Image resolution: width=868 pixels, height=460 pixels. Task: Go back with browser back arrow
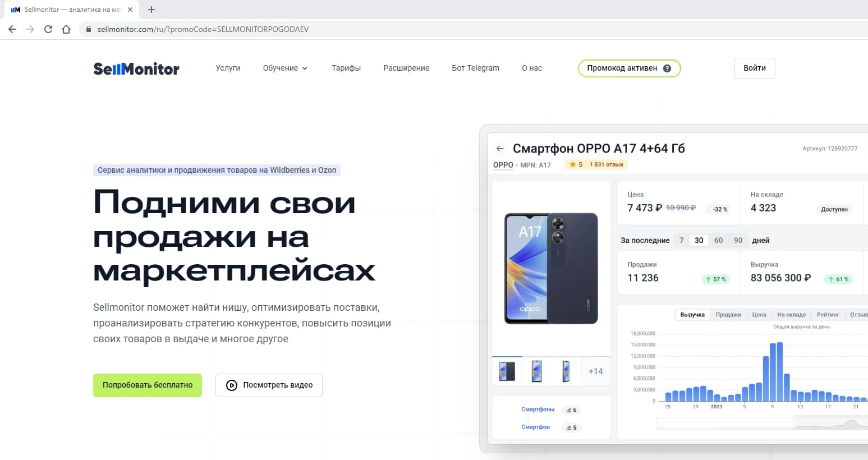click(x=12, y=29)
